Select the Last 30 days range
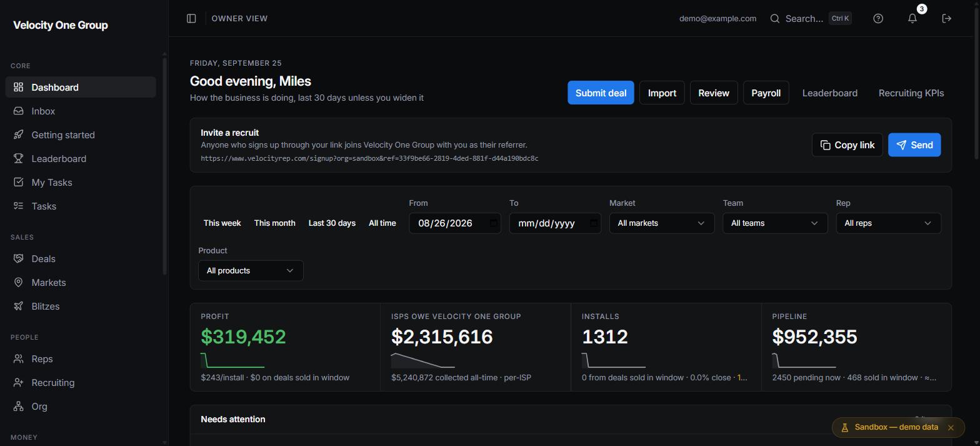The width and height of the screenshot is (980, 446). [x=332, y=223]
